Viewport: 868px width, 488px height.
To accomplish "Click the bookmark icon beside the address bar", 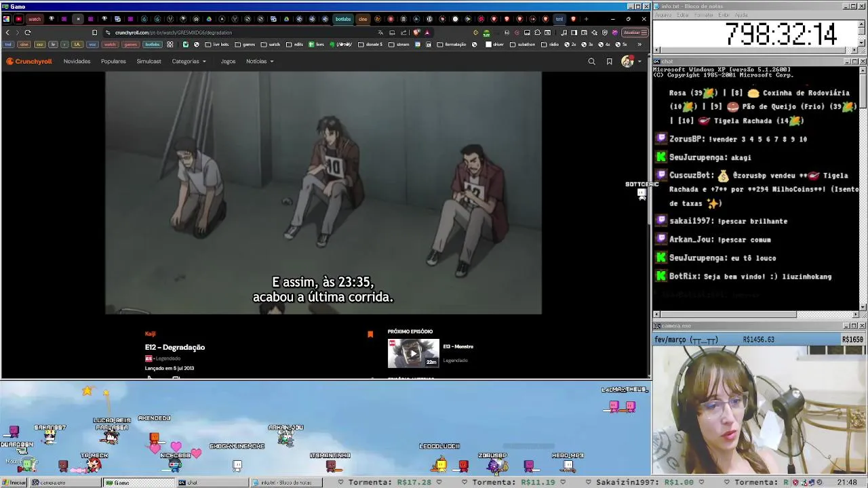I will click(x=94, y=33).
